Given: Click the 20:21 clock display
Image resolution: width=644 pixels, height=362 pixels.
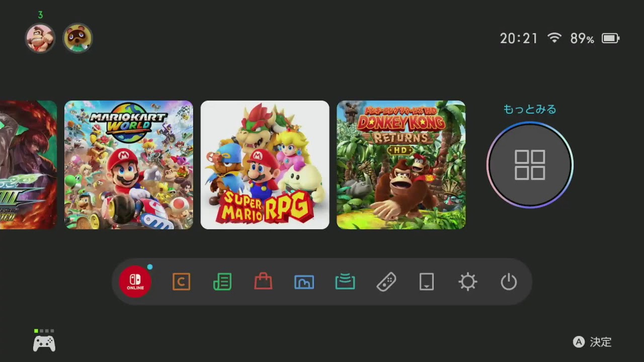Looking at the screenshot, I should (519, 38).
